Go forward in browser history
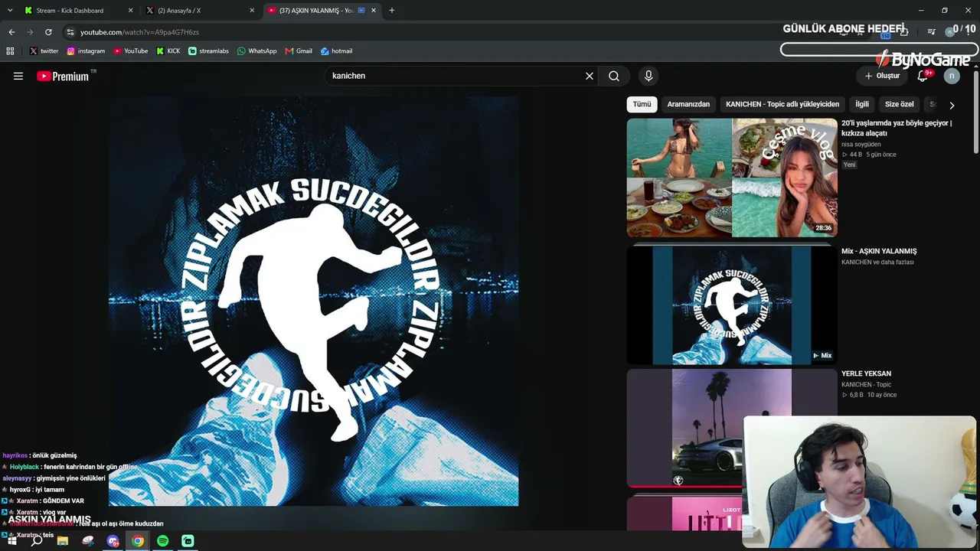The height and width of the screenshot is (551, 980). (30, 32)
